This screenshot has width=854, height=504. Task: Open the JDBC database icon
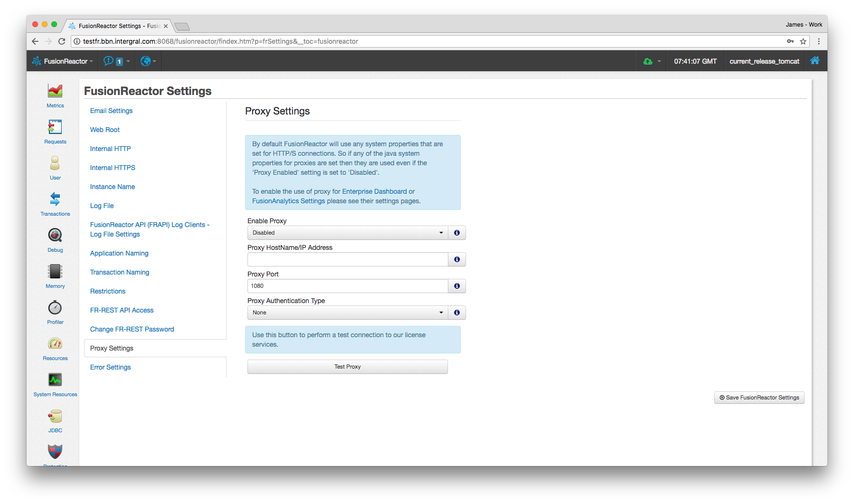click(x=55, y=417)
